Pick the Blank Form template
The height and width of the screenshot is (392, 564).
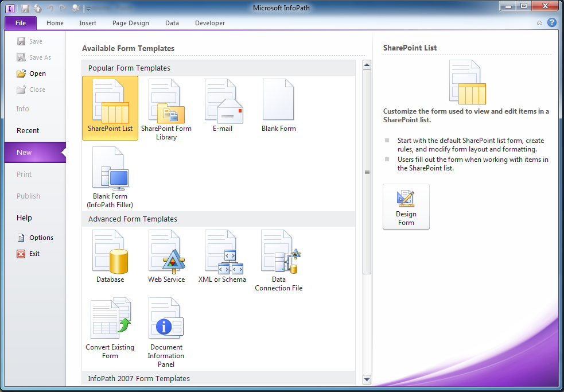[278, 108]
